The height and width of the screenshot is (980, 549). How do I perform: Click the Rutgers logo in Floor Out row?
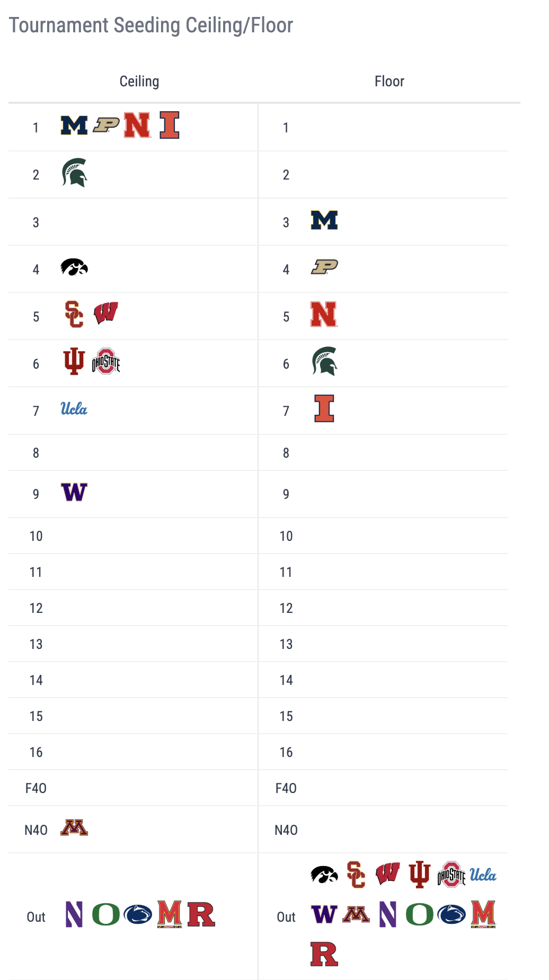[324, 954]
